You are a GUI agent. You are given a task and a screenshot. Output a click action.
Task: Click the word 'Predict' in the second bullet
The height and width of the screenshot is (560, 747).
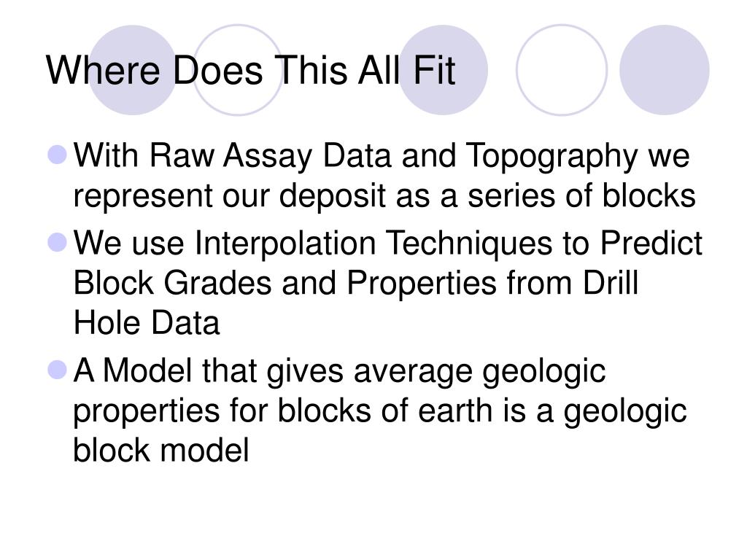coord(651,244)
